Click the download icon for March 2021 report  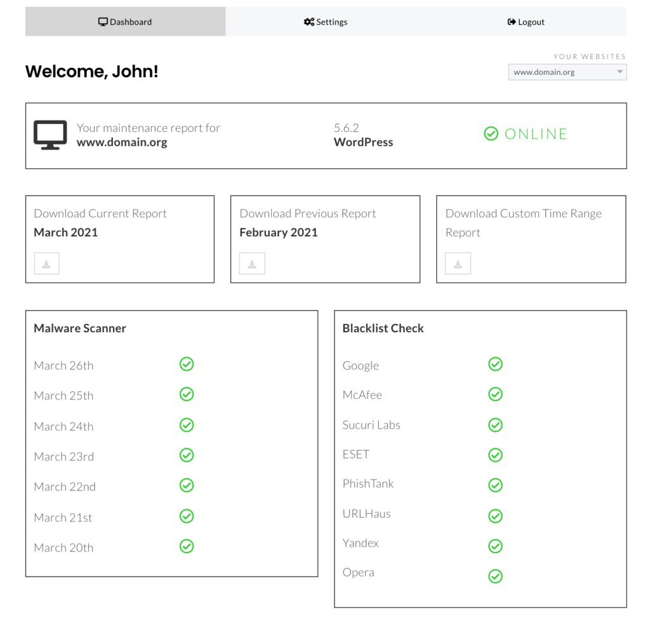(46, 264)
